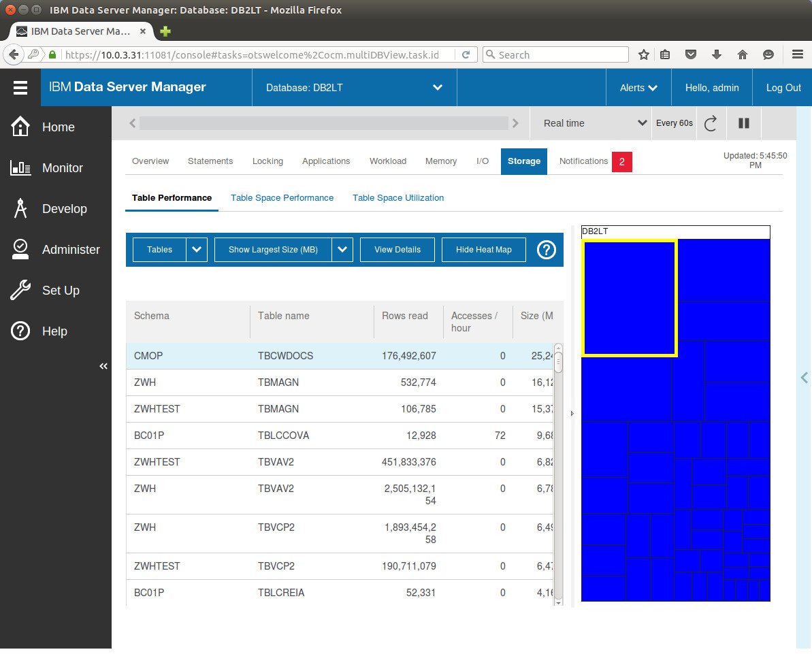Switch to the Locking tab
Viewport: 812px width, 654px height.
coord(267,161)
